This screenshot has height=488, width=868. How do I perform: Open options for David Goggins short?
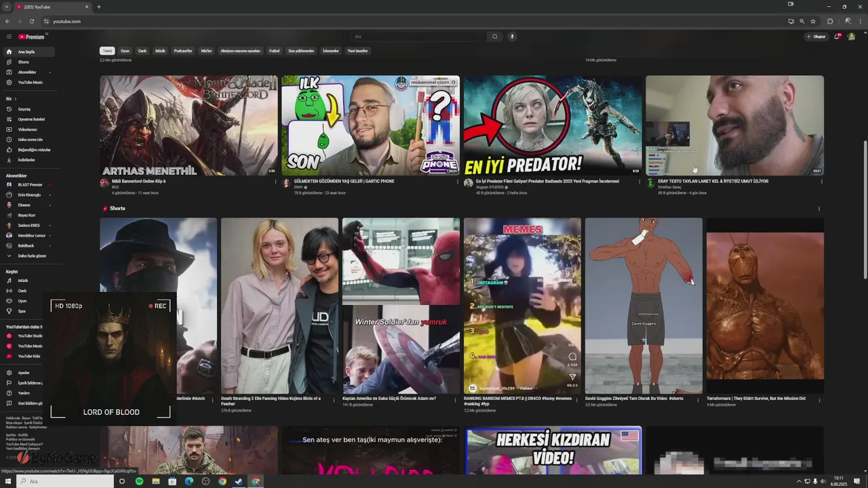pyautogui.click(x=698, y=399)
